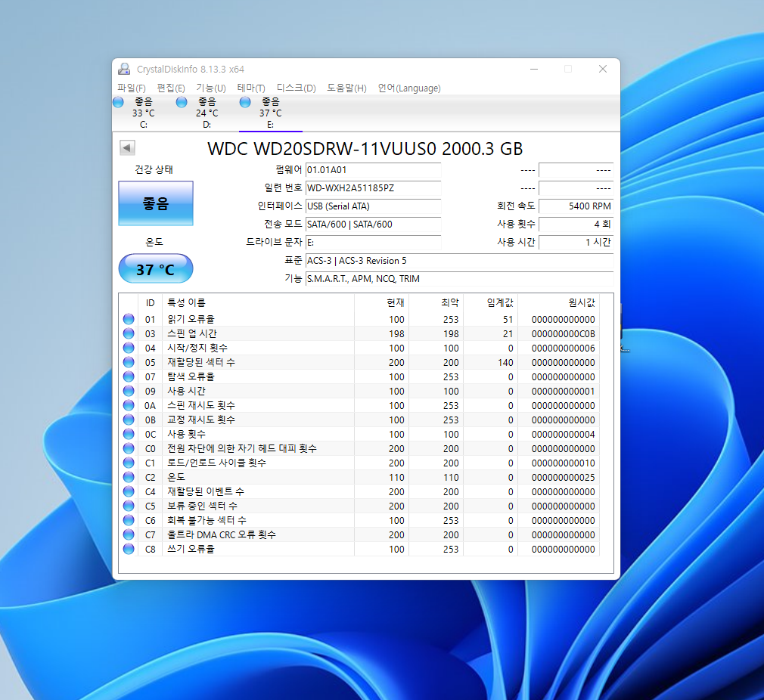Select raw value 000000000025
This screenshot has height=700, width=764.
(564, 478)
